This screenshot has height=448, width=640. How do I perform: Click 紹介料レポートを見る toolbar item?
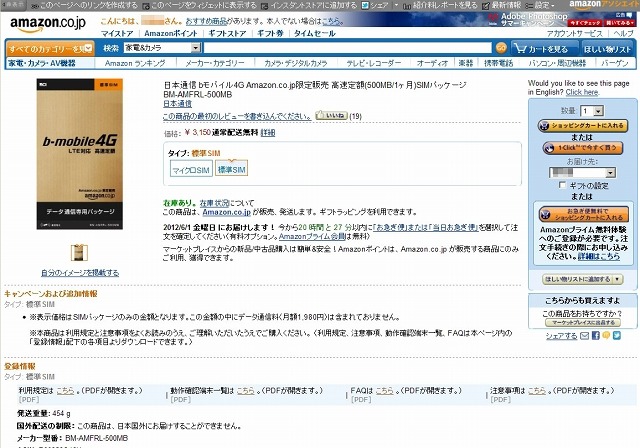440,6
